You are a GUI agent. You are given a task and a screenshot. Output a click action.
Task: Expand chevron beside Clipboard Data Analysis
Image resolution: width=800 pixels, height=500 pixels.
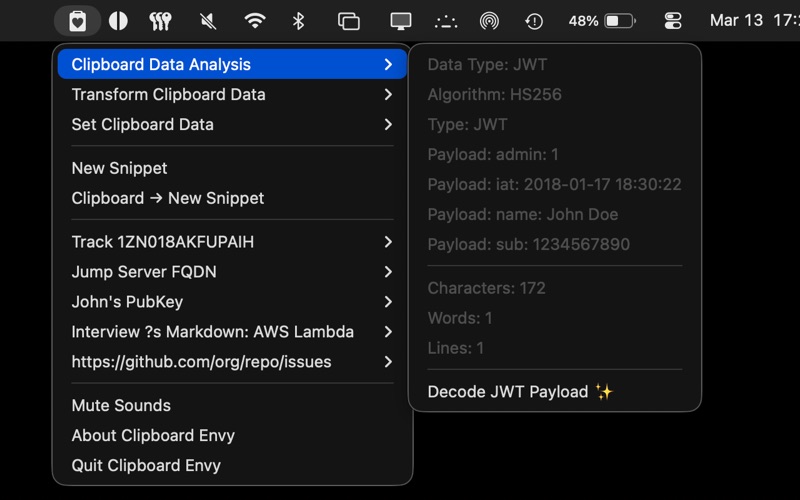(388, 64)
